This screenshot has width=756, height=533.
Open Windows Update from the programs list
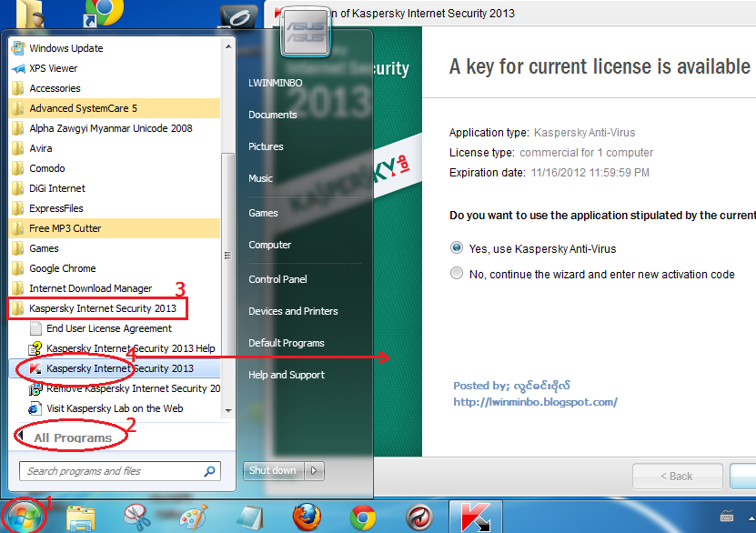[x=115, y=48]
